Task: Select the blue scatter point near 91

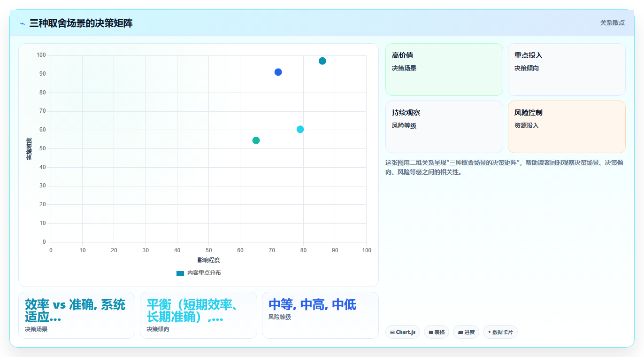Action: [278, 72]
